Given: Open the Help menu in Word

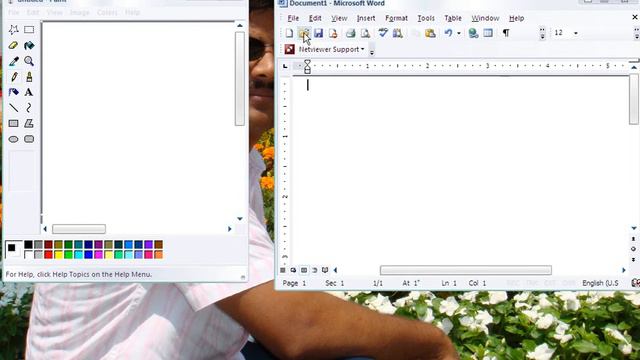Looking at the screenshot, I should click(516, 18).
